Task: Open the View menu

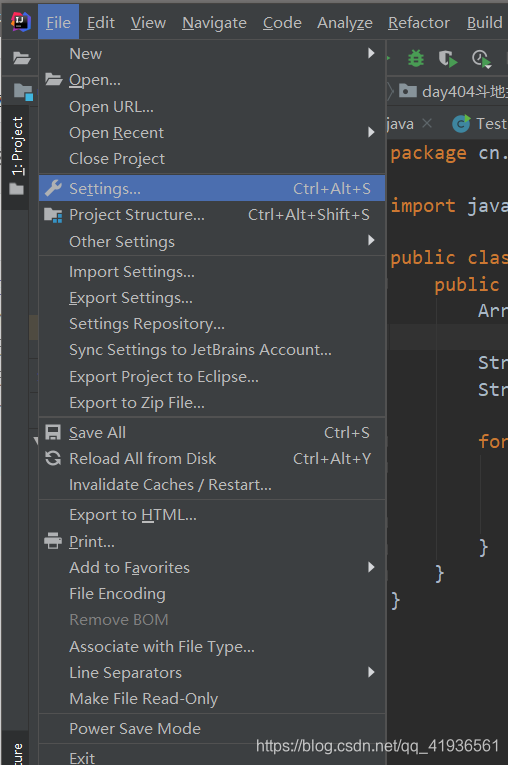Action: click(148, 22)
